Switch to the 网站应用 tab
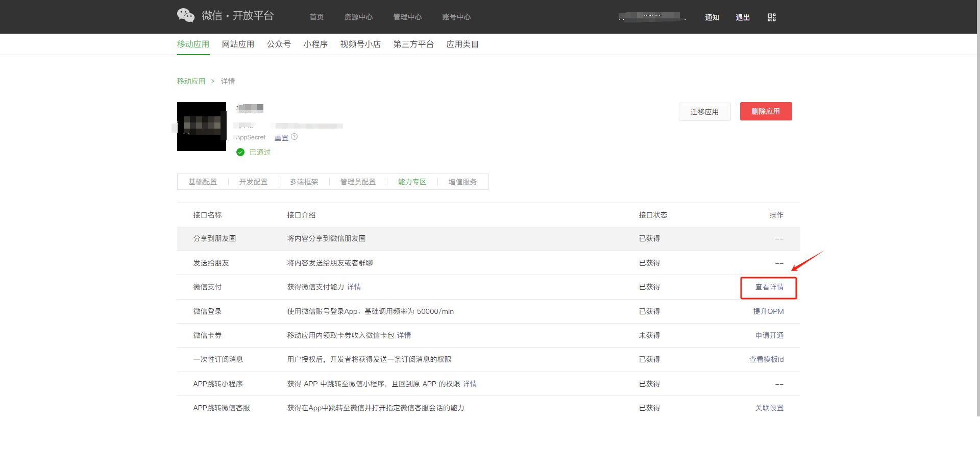This screenshot has width=980, height=469. click(238, 44)
